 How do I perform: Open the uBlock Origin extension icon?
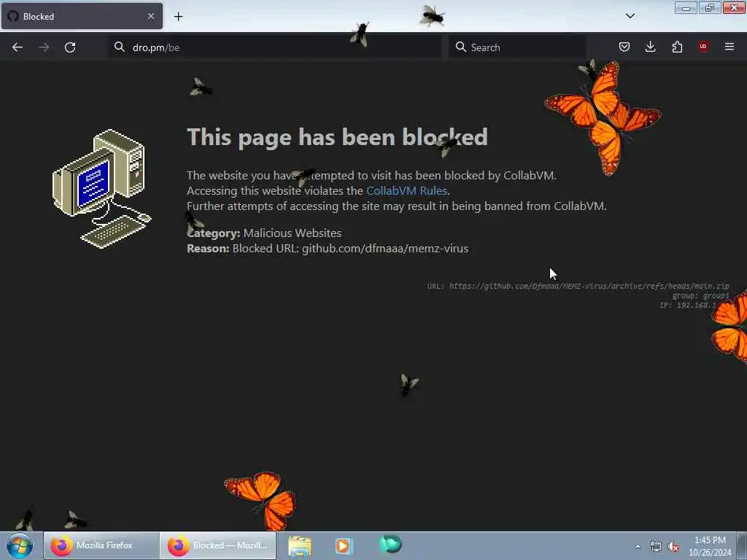point(703,47)
